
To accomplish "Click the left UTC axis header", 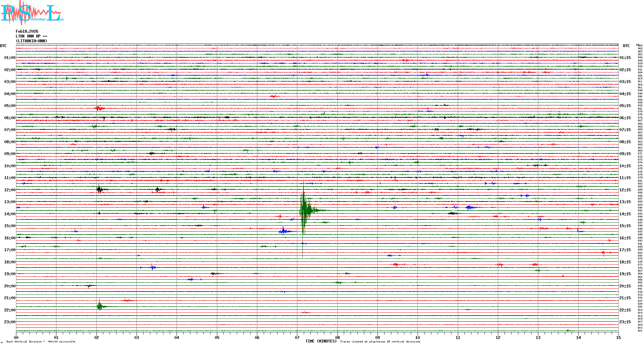I will point(3,46).
